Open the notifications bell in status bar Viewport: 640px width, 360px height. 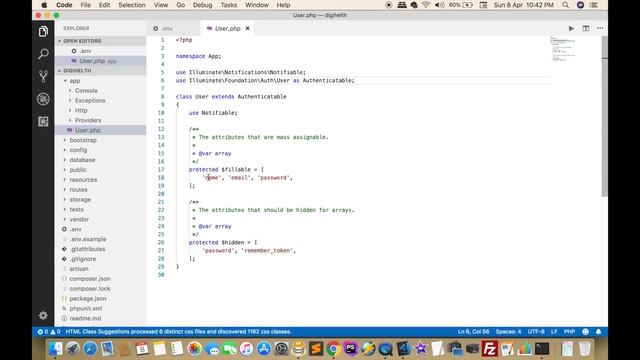click(598, 331)
